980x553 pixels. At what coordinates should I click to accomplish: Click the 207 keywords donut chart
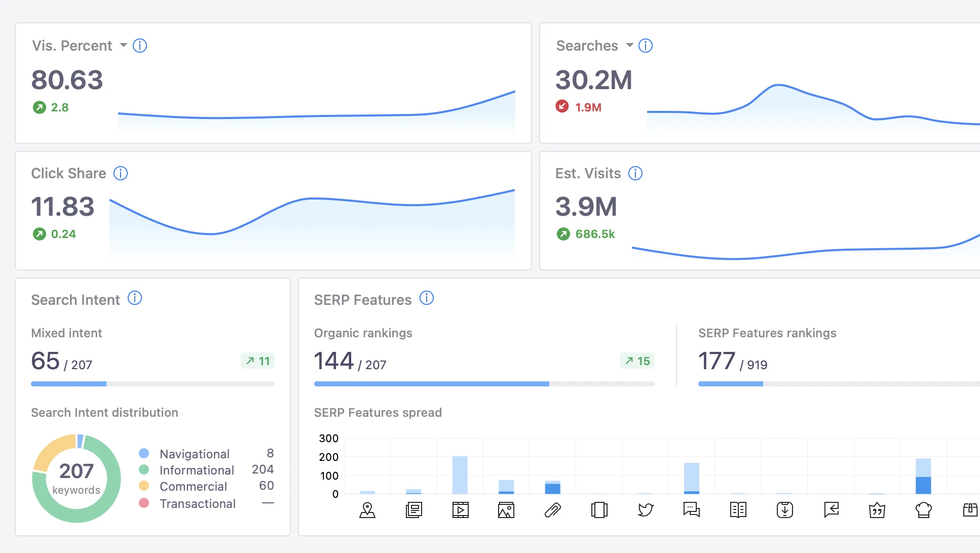(x=76, y=478)
